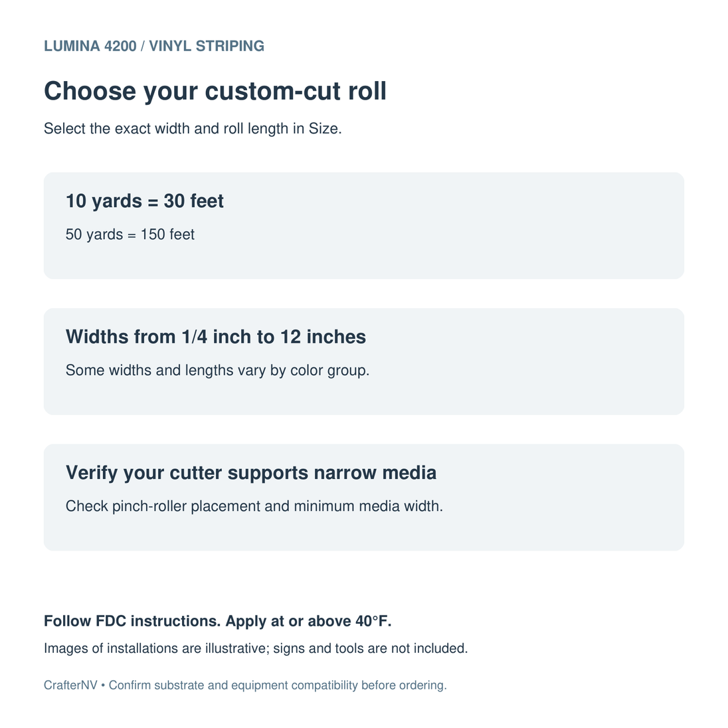Click the word 'Size' in the subtitle
This screenshot has height=728, width=728.
[323, 128]
